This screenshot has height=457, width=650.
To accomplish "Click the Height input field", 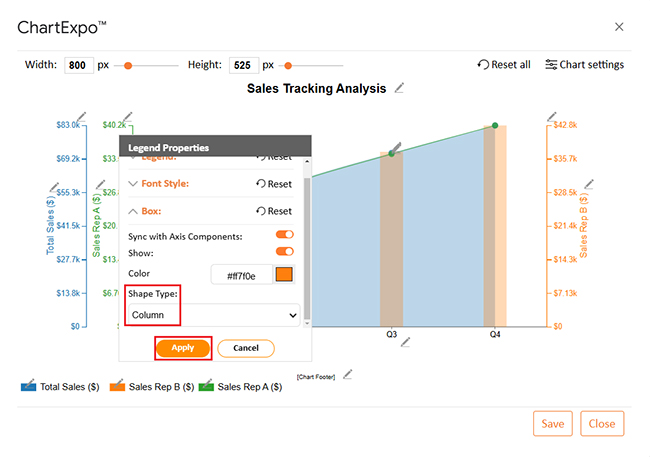I will (x=244, y=66).
